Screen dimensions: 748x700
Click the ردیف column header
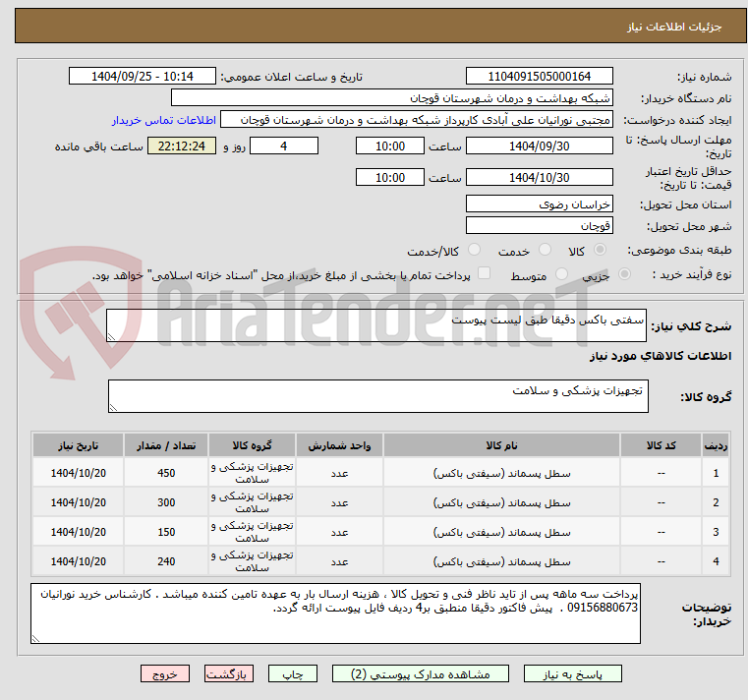point(716,445)
